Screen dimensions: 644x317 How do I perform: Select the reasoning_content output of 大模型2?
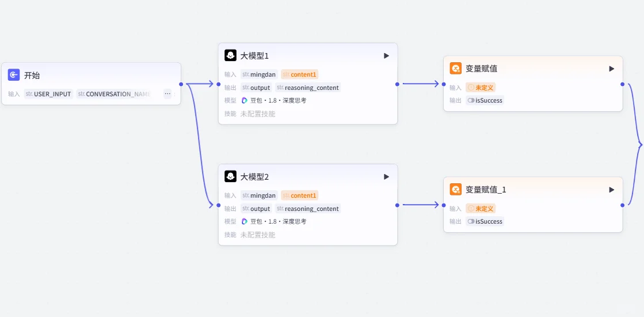(308, 209)
